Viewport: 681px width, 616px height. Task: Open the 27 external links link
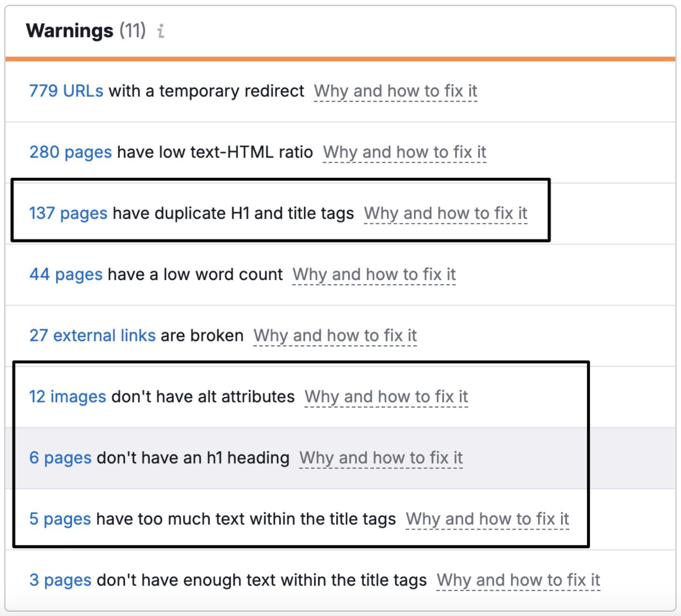(x=92, y=336)
